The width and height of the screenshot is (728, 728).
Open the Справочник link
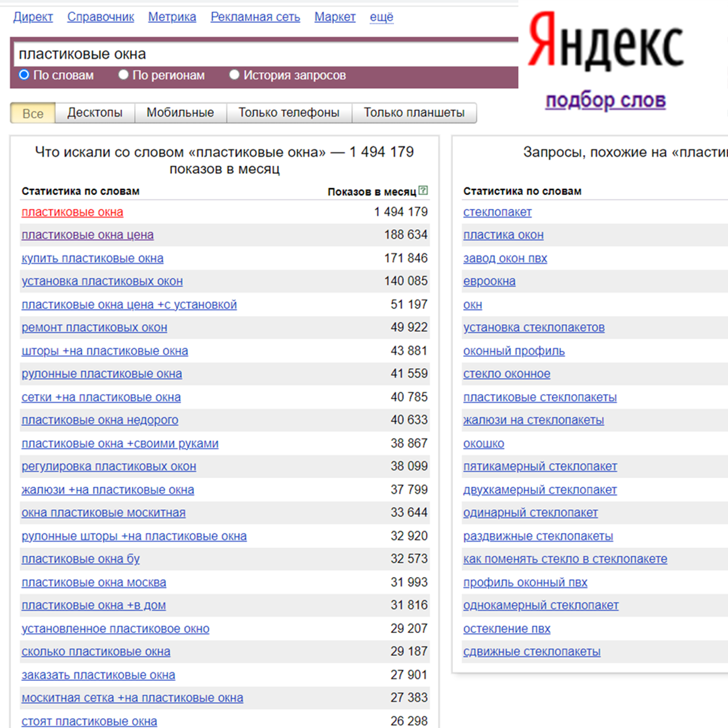click(x=100, y=17)
